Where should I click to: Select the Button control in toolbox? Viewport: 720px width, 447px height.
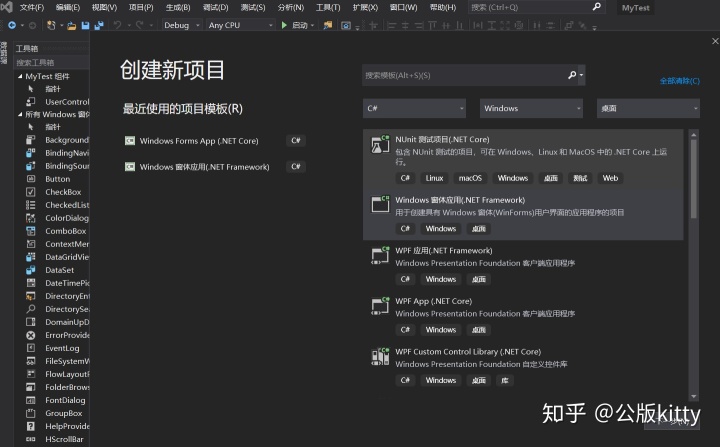pos(57,179)
